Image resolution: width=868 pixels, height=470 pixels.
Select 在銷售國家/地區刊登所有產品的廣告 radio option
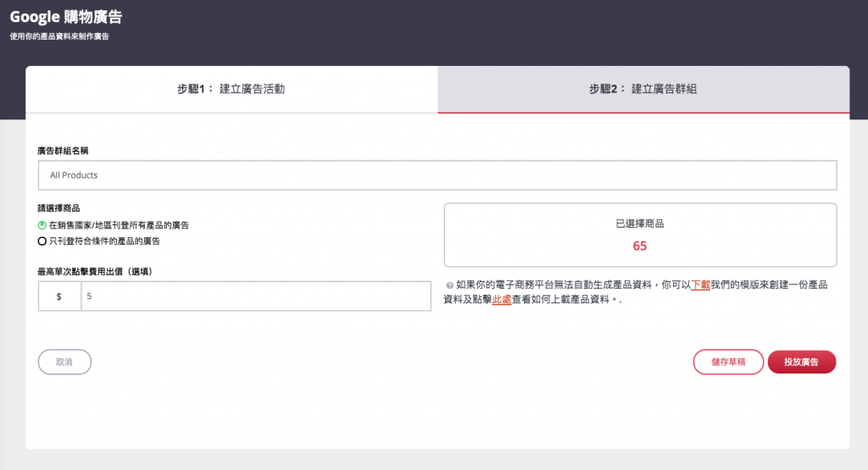(42, 225)
